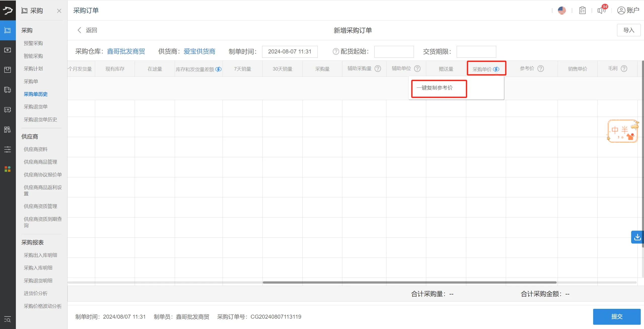Click the 导入 button
Screen dimensions: 644x329
628,30
